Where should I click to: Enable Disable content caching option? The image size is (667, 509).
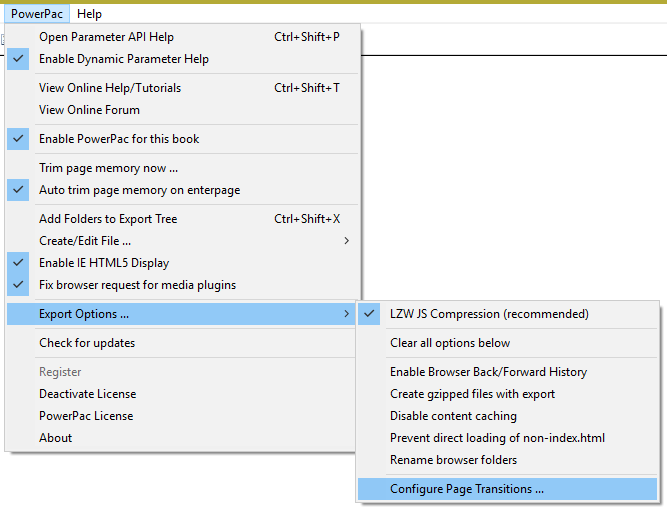click(507, 416)
